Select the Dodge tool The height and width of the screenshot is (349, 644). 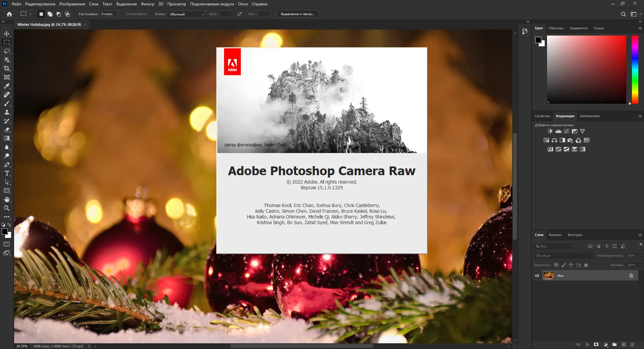pyautogui.click(x=7, y=156)
